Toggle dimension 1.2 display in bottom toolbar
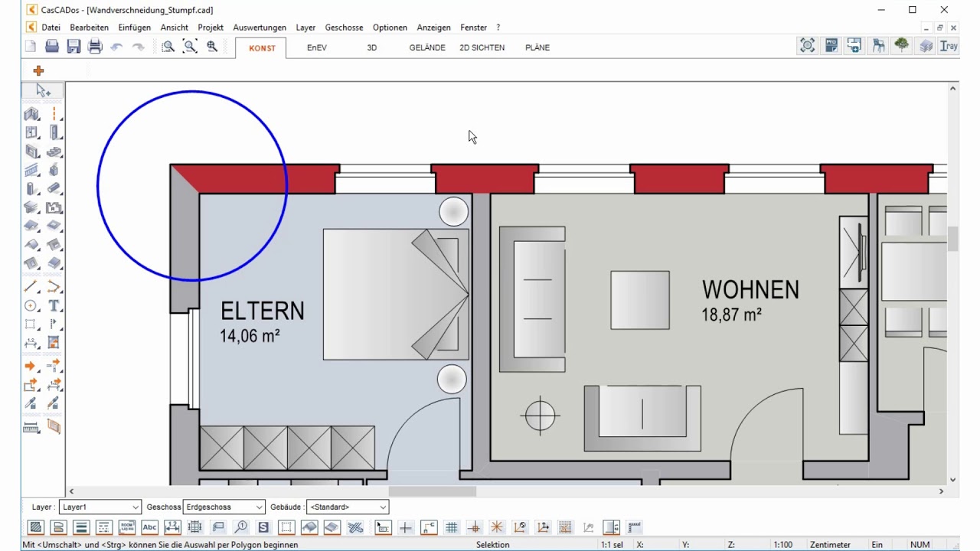 172,527
